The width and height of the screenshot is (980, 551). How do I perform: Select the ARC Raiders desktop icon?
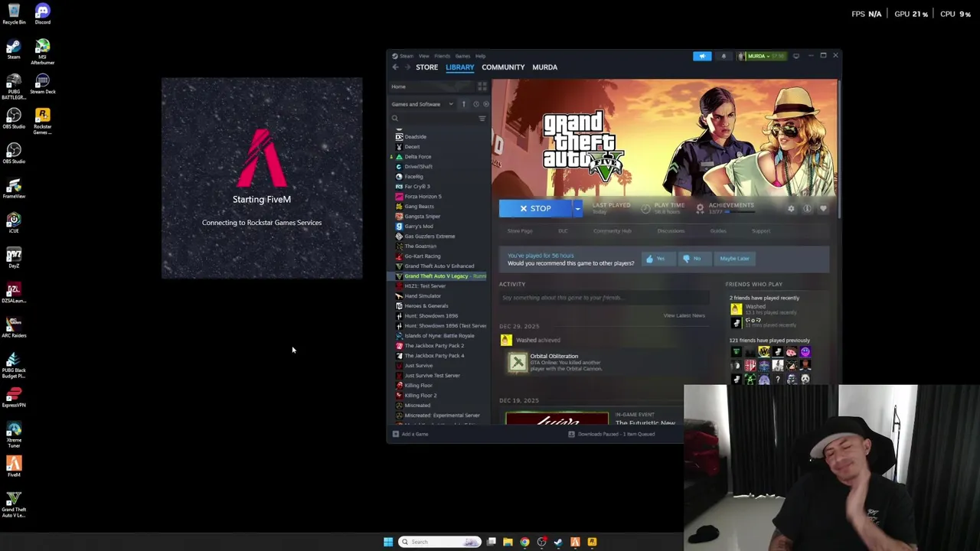(x=14, y=328)
